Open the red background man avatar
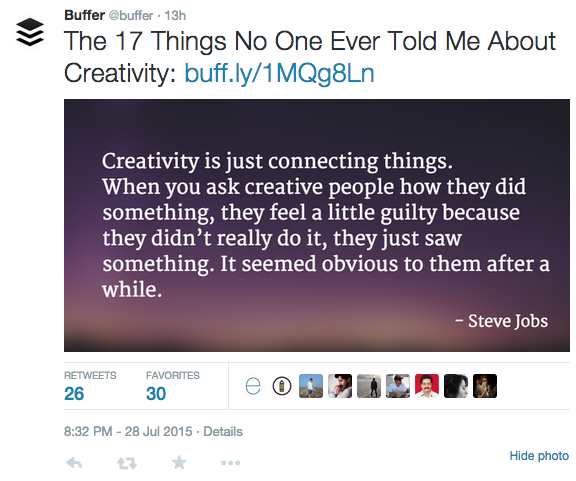576x481 pixels. [x=427, y=386]
